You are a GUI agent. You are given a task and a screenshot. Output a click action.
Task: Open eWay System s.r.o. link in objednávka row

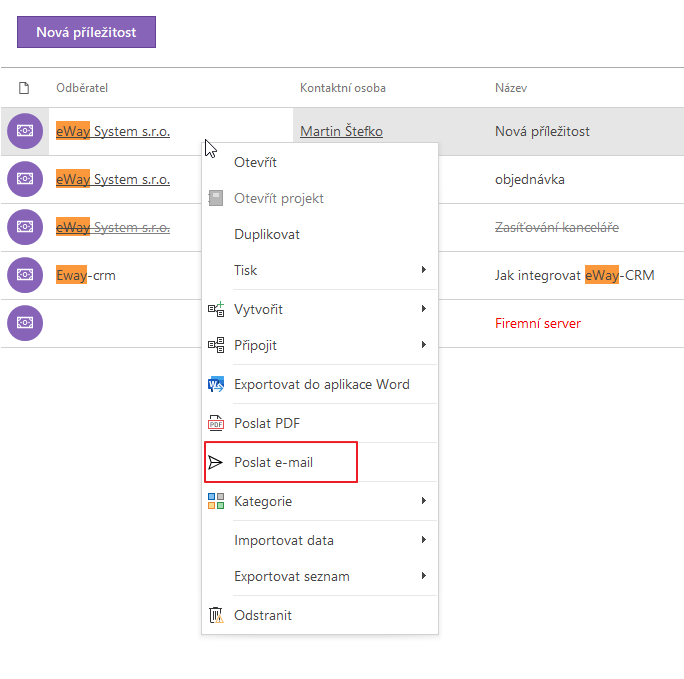click(113, 179)
